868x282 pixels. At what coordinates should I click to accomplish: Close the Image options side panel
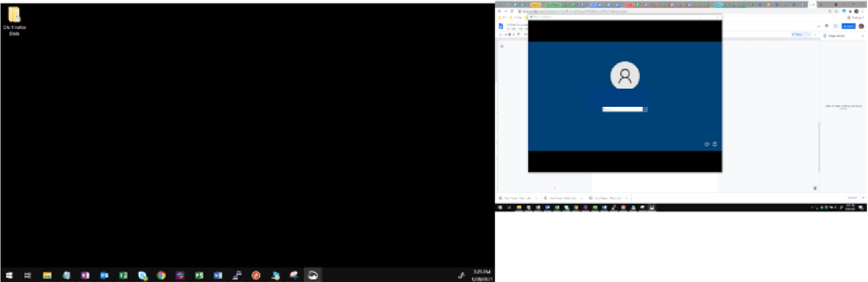tap(863, 36)
